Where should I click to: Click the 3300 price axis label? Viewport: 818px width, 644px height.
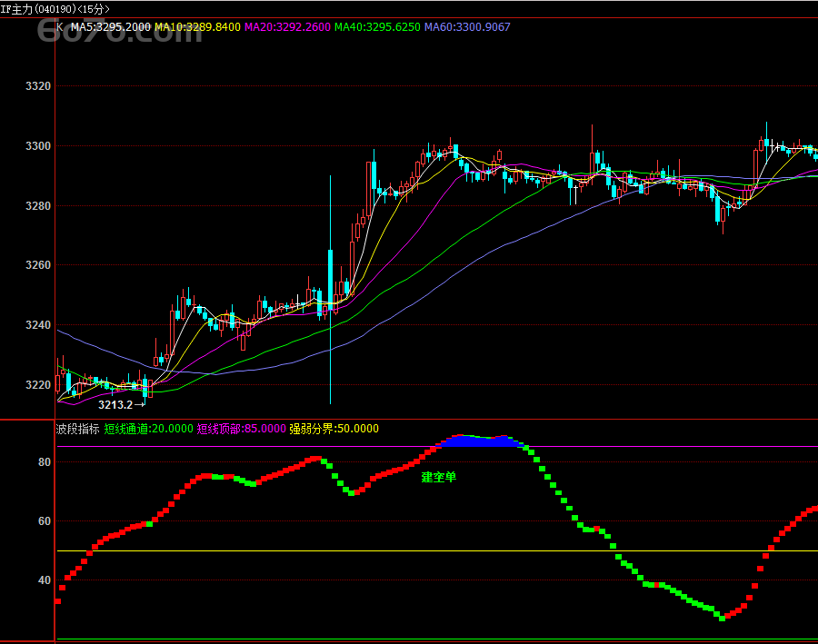(38, 146)
